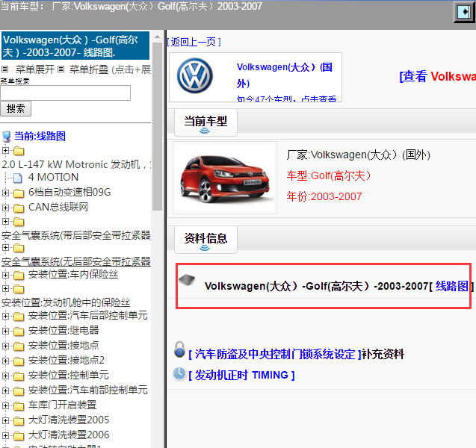The width and height of the screenshot is (476, 448).
Task: Click the 菜单展开 icon
Action: coord(4,69)
